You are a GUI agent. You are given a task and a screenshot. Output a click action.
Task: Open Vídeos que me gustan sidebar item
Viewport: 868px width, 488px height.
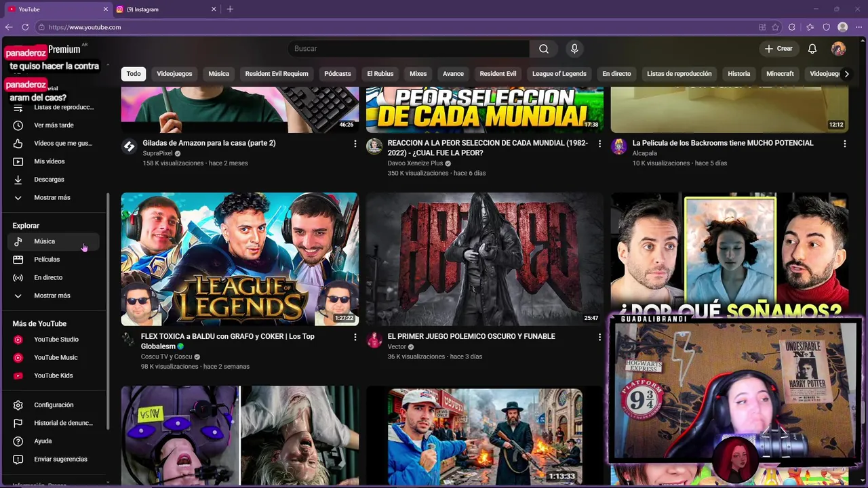(x=54, y=143)
